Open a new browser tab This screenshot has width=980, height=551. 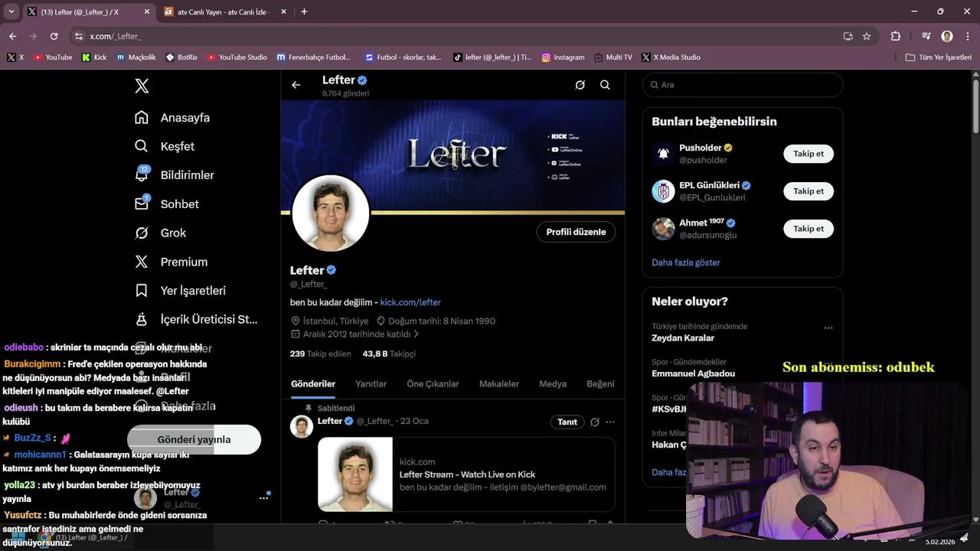(x=304, y=11)
